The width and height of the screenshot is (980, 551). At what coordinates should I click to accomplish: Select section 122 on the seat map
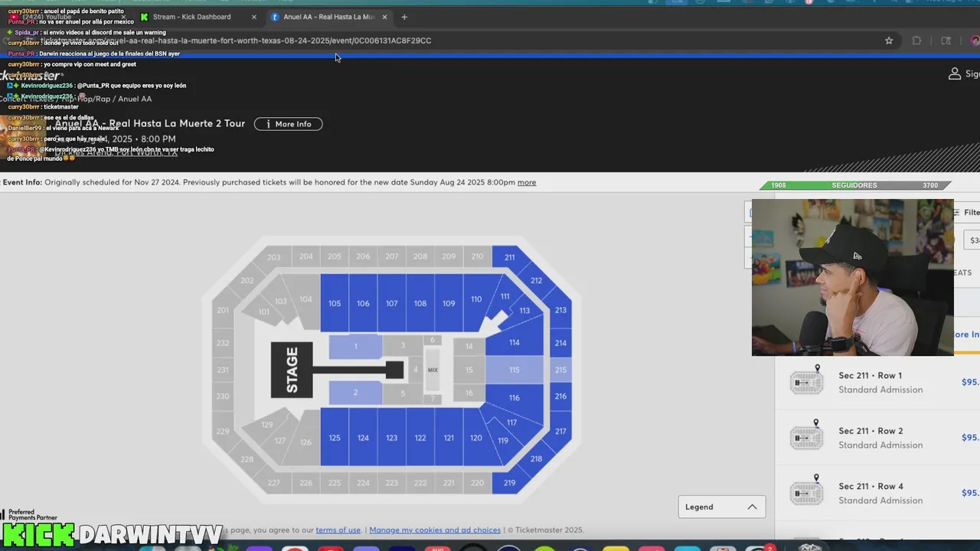point(420,438)
